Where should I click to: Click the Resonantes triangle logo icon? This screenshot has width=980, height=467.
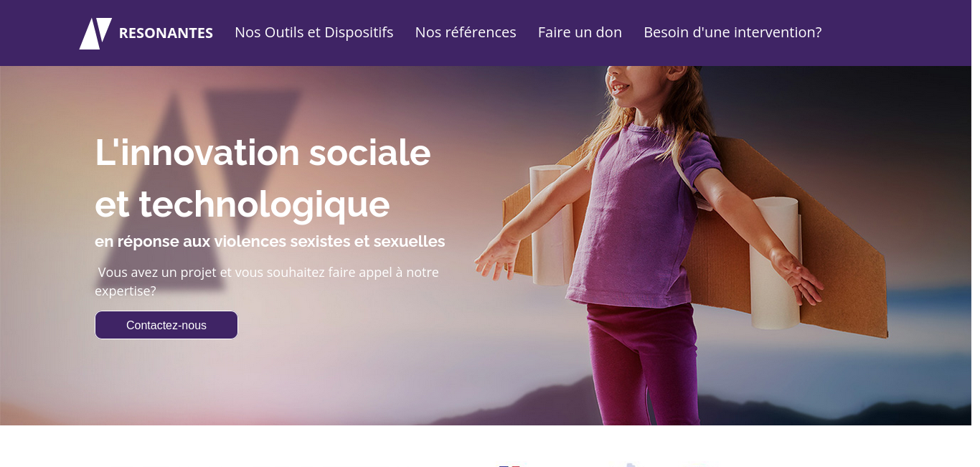point(95,33)
